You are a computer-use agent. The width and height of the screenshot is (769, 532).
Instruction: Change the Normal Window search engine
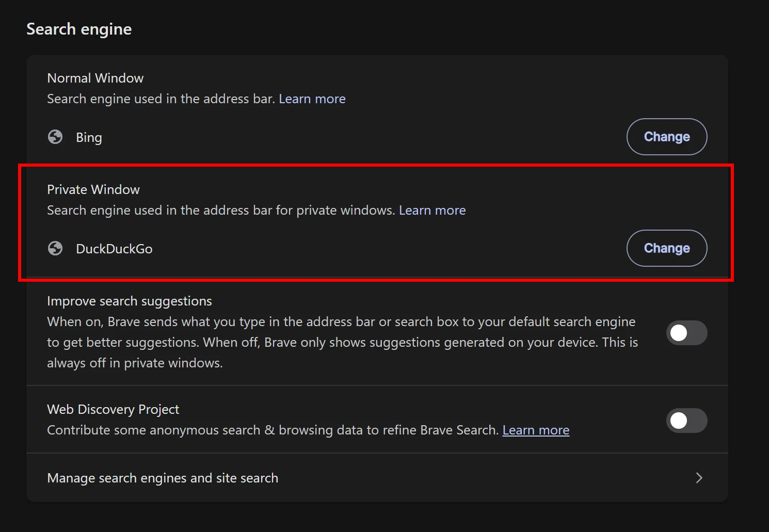(667, 137)
